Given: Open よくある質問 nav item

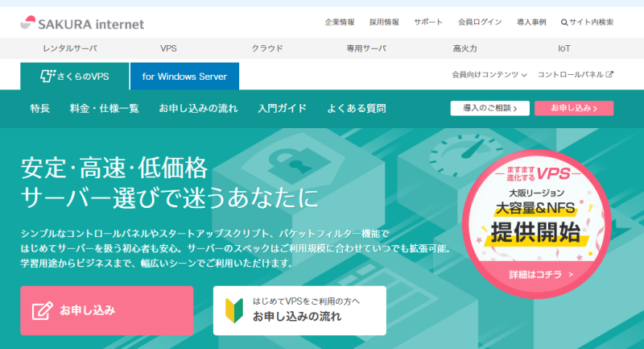Looking at the screenshot, I should coord(356,109).
